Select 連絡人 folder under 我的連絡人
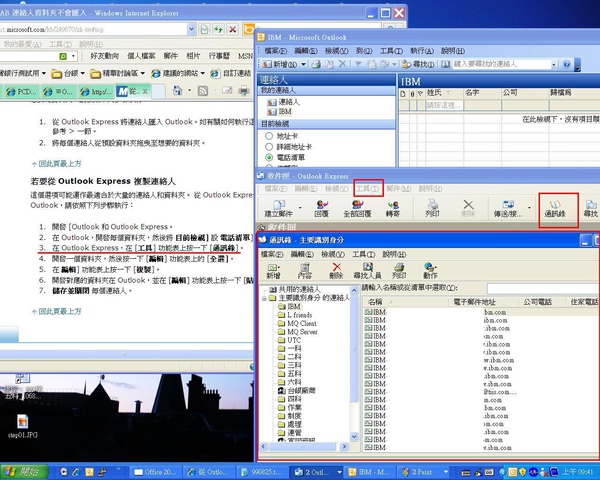This screenshot has height=480, width=600. click(x=283, y=102)
